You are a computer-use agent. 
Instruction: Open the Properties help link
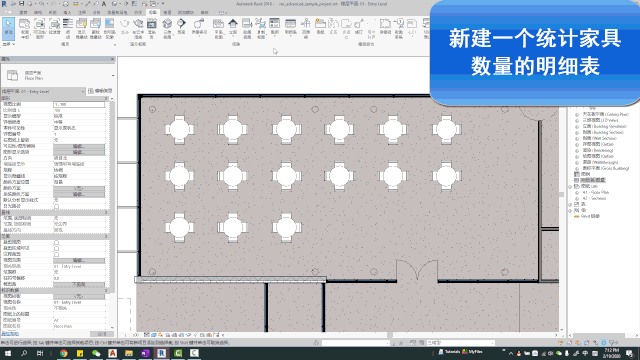[x=10, y=334]
